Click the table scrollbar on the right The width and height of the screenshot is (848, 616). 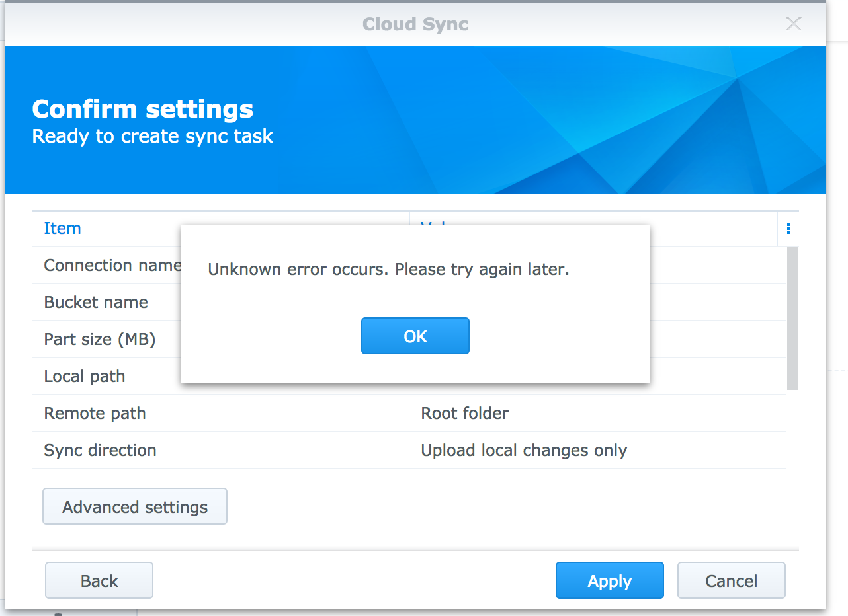pyautogui.click(x=791, y=317)
